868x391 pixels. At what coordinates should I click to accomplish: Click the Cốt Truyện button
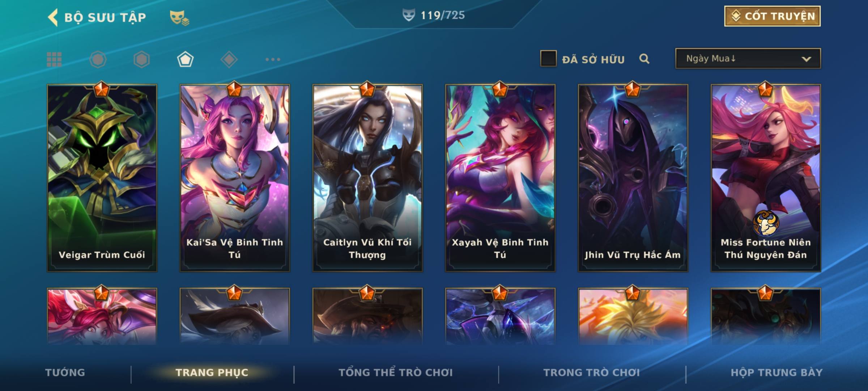coord(772,16)
